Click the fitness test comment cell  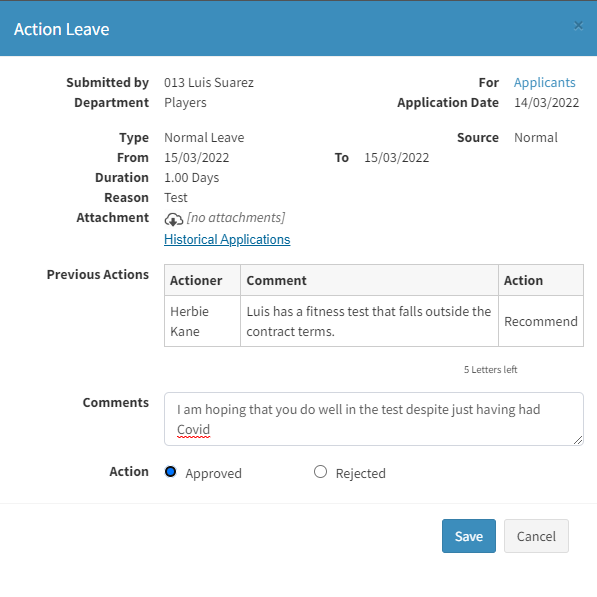(369, 321)
